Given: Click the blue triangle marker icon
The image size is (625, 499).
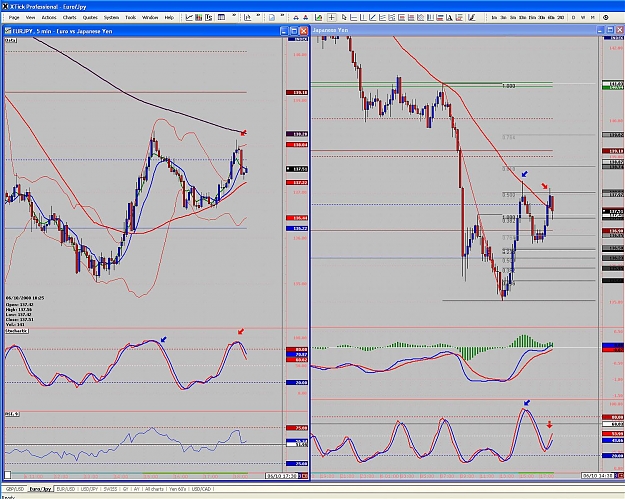Looking at the screenshot, I should coord(296,18).
